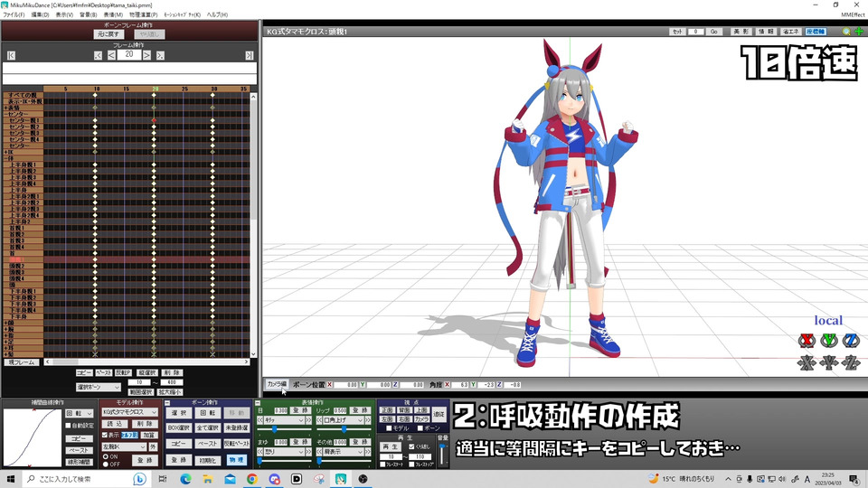Click 線形補間 linear interpolation button

[x=80, y=462]
